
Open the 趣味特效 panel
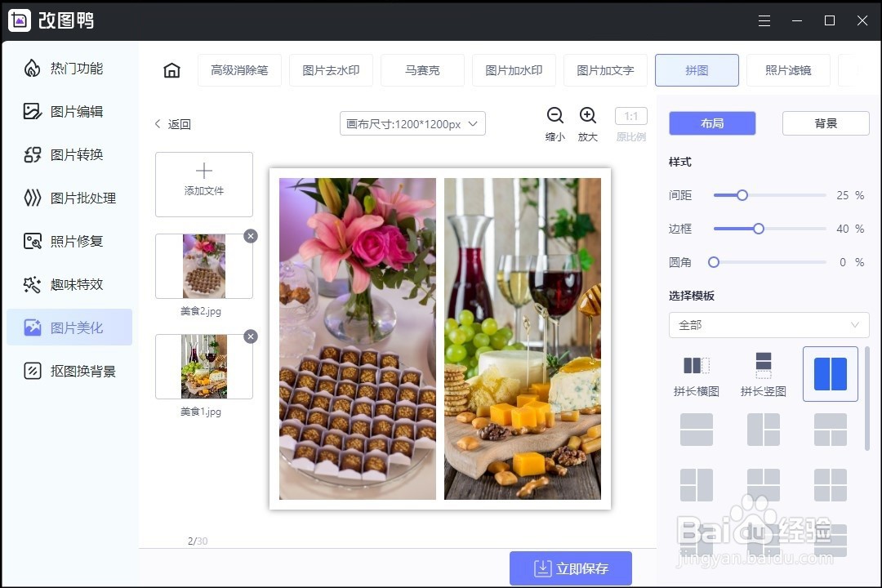(x=69, y=284)
